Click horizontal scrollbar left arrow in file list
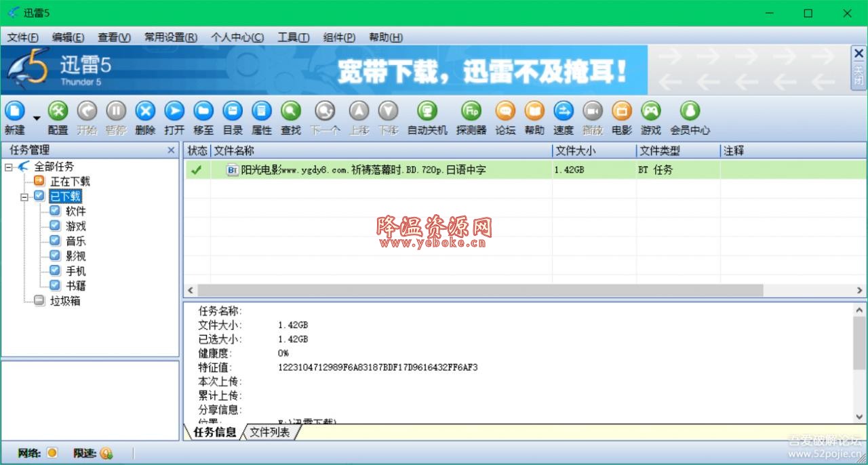Viewport: 868px width, 465px height. 191,290
